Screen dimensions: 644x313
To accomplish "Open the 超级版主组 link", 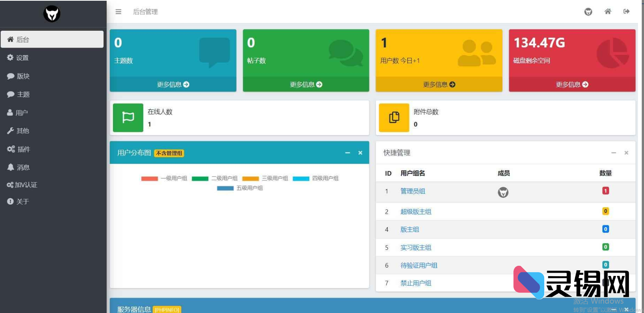I will click(415, 212).
